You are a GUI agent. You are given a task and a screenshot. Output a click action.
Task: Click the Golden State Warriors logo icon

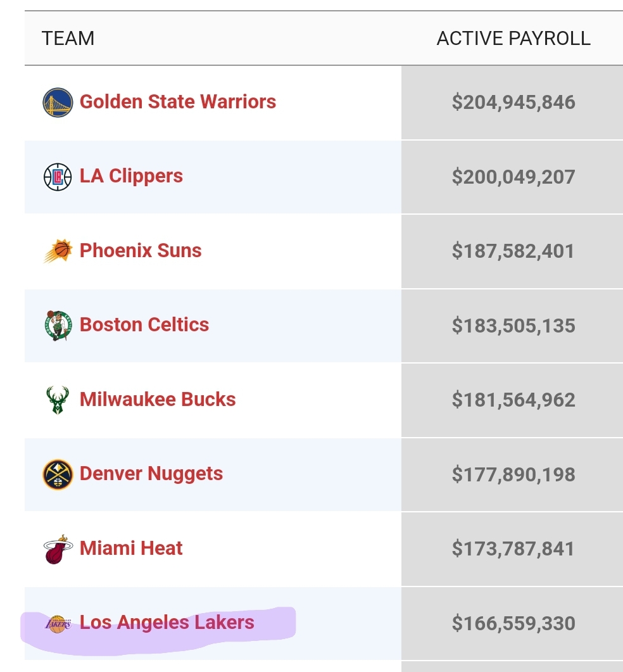pos(58,103)
